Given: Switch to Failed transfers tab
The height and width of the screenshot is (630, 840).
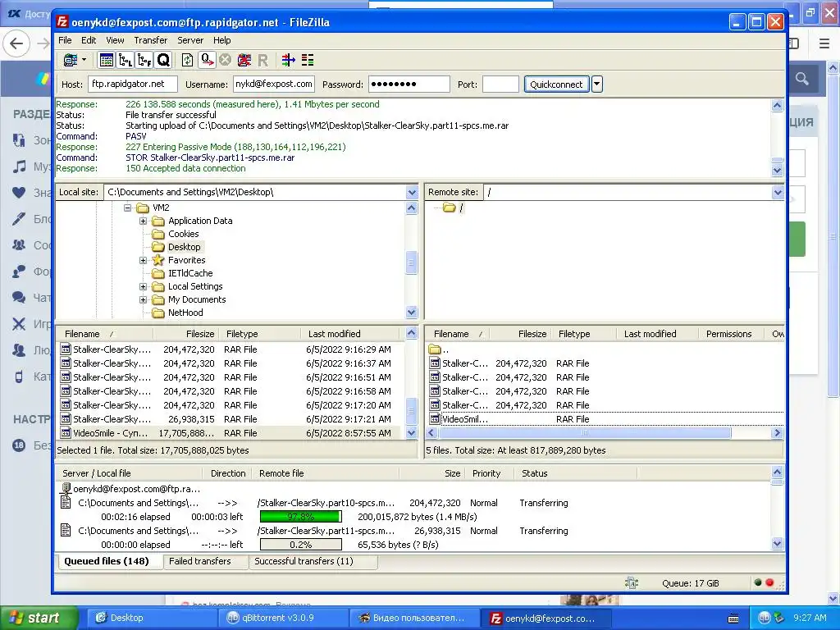Looking at the screenshot, I should click(200, 561).
